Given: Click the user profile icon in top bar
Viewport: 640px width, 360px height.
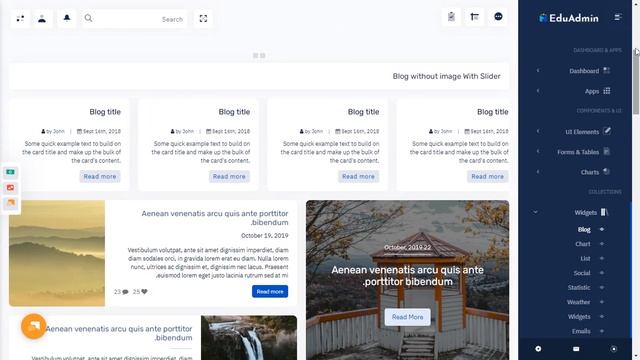Looking at the screenshot, I should tap(42, 19).
